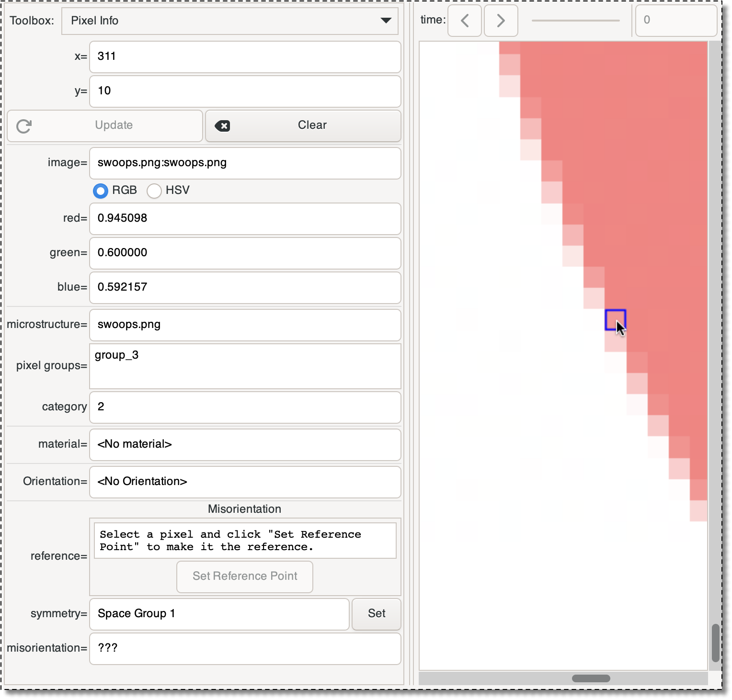The width and height of the screenshot is (732, 700).
Task: Click Set next to Space Group 1
Action: pyautogui.click(x=376, y=614)
